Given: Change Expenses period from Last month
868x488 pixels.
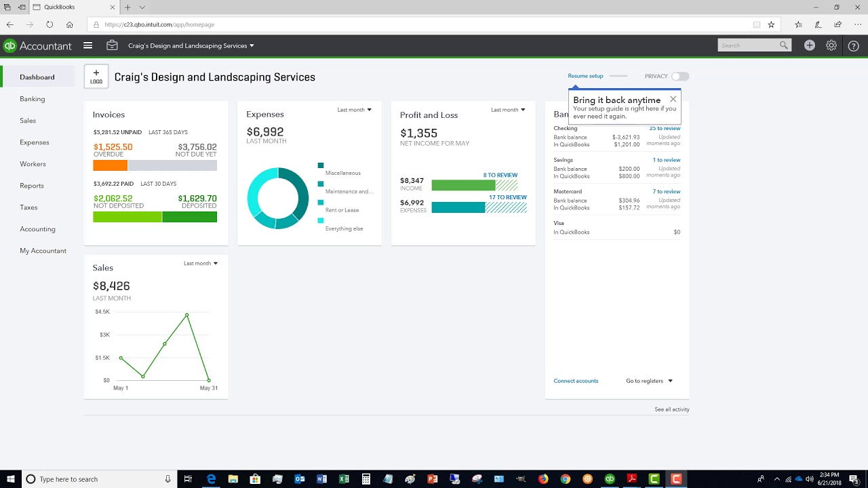Looking at the screenshot, I should 355,110.
